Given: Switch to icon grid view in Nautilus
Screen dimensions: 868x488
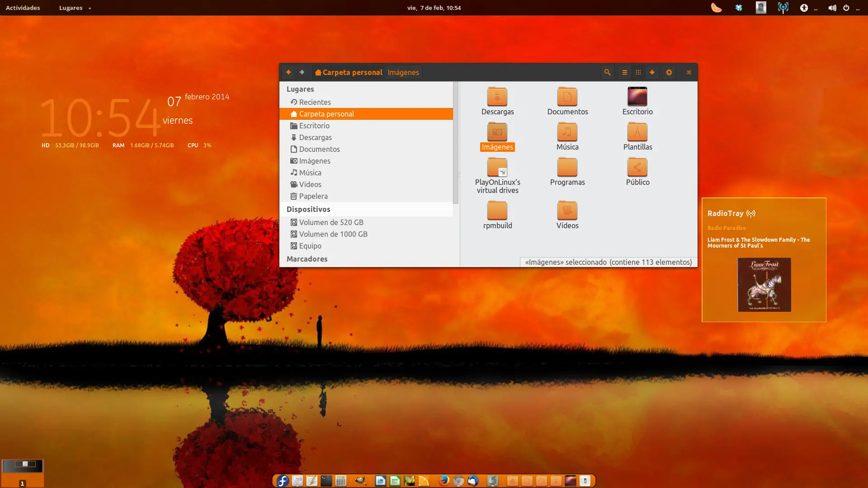Looking at the screenshot, I should [638, 72].
